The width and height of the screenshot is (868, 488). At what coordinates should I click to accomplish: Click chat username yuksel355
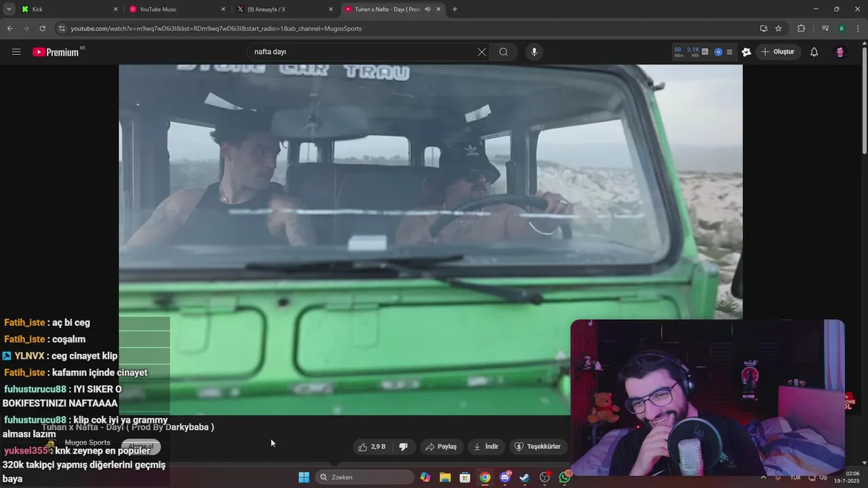(26, 451)
